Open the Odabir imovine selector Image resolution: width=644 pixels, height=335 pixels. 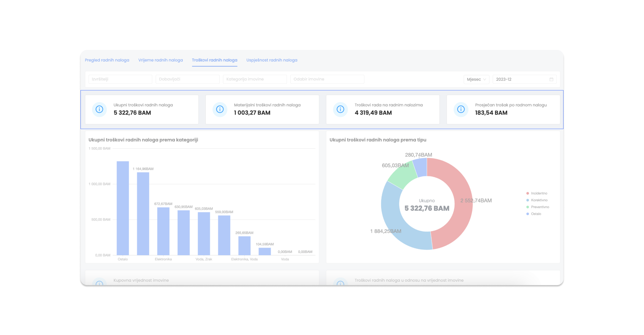[327, 79]
